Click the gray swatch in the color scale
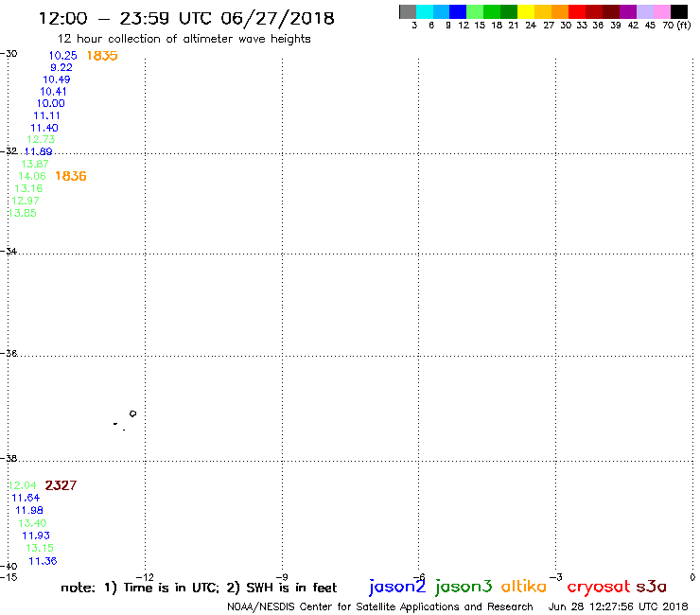This screenshot has width=700, height=615. coord(408,11)
